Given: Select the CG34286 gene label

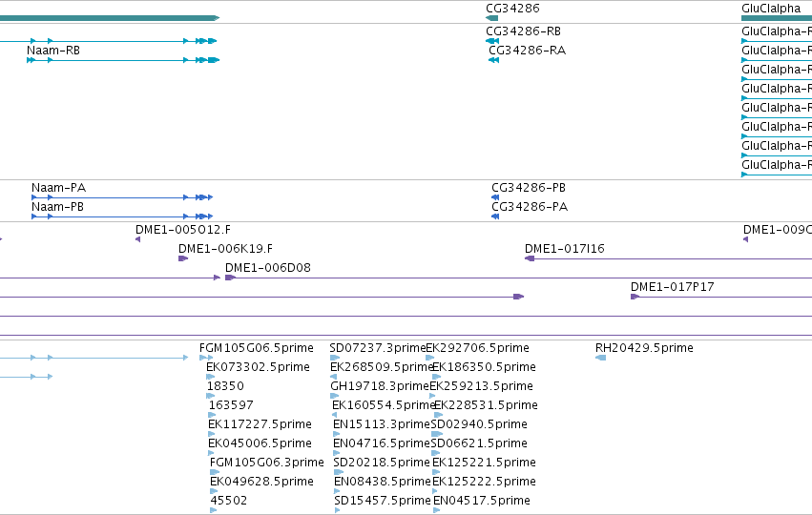Looking at the screenshot, I should coord(512,9).
